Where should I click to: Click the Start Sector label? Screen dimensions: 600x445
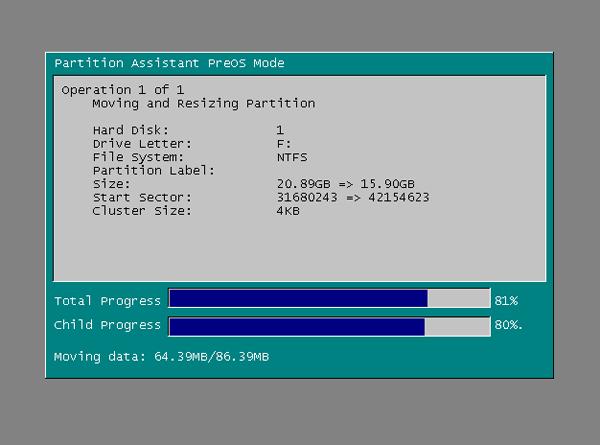click(138, 198)
